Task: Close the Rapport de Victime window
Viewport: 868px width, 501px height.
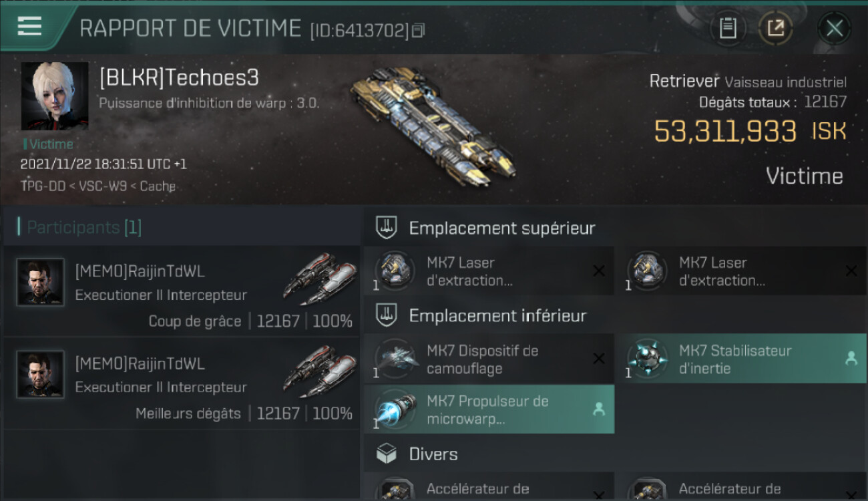Action: [834, 28]
